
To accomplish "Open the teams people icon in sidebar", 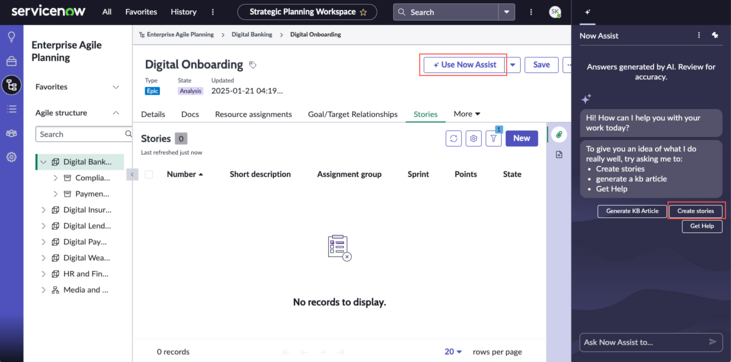I will (11, 133).
